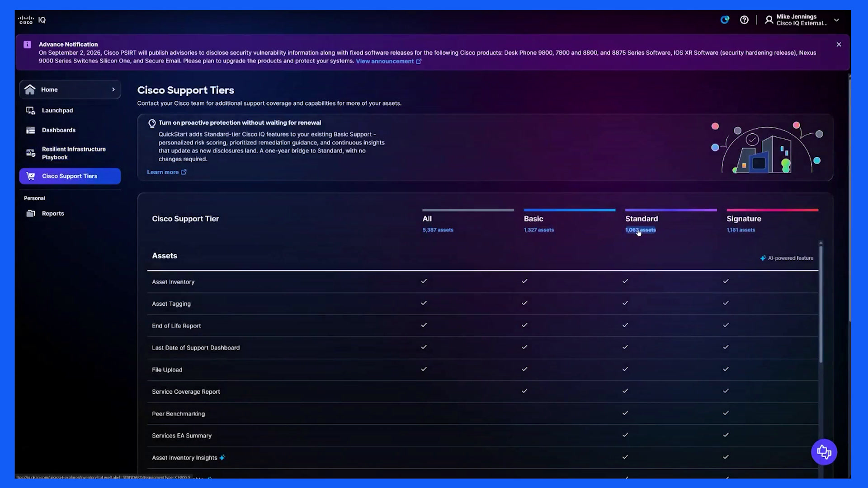This screenshot has width=868, height=488.
Task: Click the Home icon in sidebar
Action: tap(30, 89)
